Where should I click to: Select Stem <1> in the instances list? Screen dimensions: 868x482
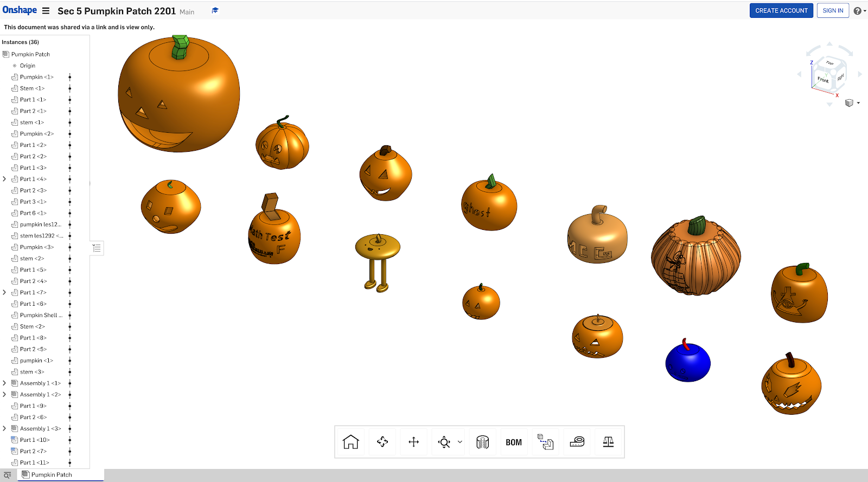32,88
